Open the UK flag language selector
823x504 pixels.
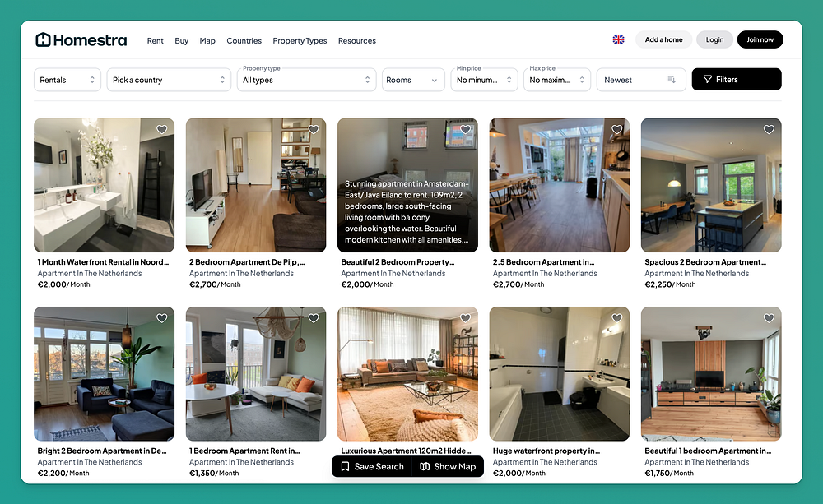click(x=618, y=39)
